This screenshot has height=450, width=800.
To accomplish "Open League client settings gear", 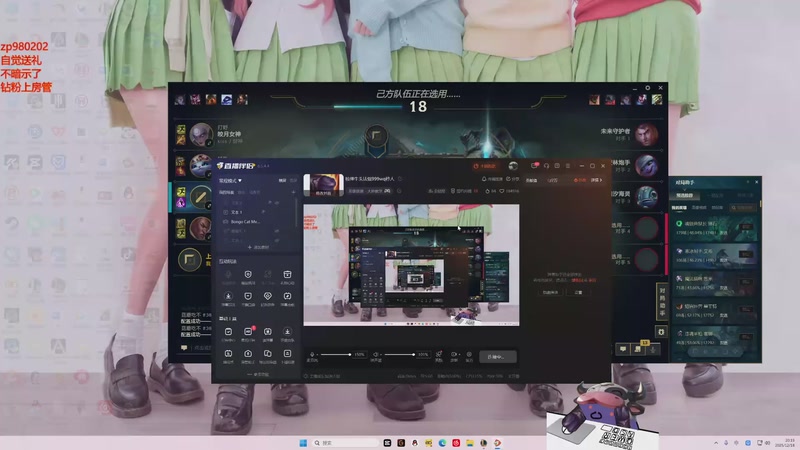I will coord(647,88).
